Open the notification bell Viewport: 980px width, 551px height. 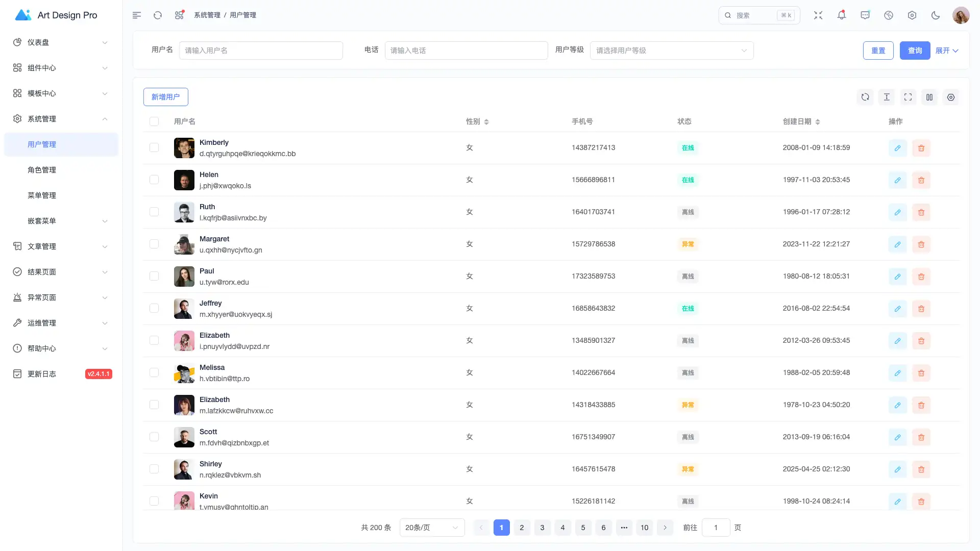(842, 15)
